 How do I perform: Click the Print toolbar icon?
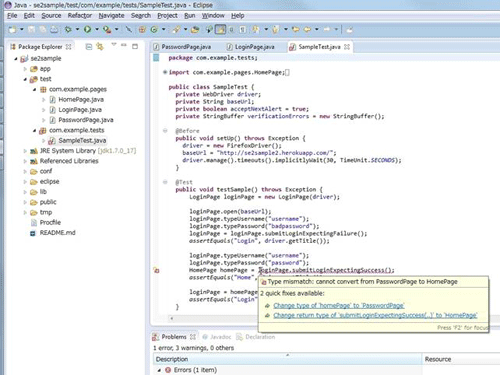tap(54, 30)
